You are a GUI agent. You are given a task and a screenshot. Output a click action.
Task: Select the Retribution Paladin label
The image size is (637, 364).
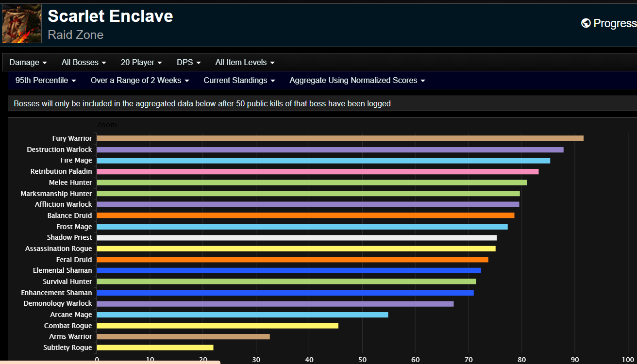coord(61,171)
